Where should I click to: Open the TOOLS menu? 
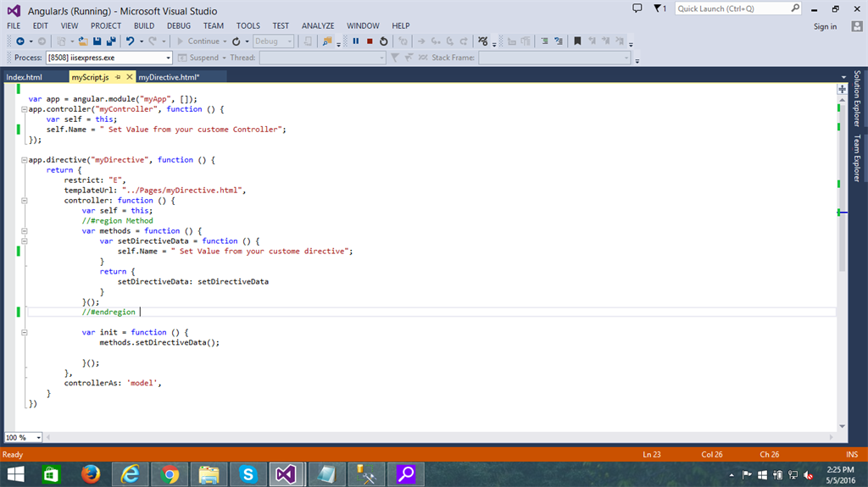248,26
